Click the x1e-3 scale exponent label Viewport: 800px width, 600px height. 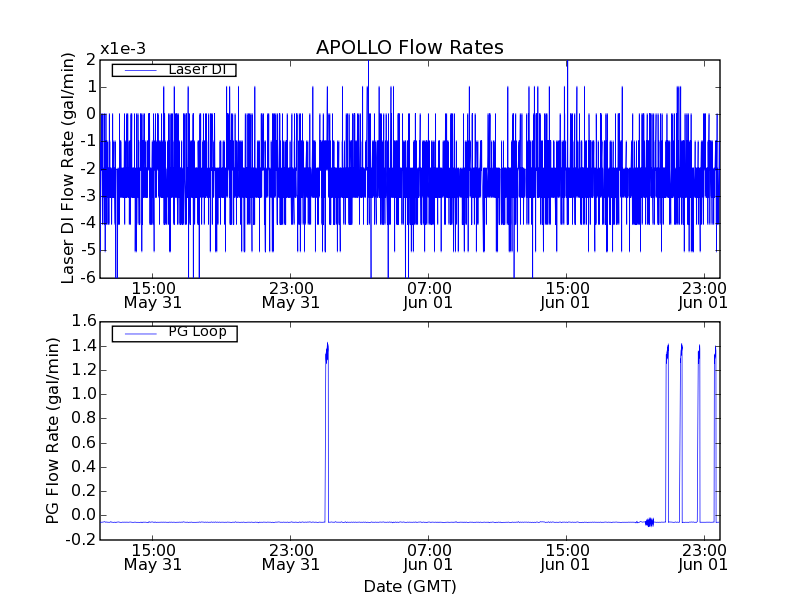(x=123, y=49)
